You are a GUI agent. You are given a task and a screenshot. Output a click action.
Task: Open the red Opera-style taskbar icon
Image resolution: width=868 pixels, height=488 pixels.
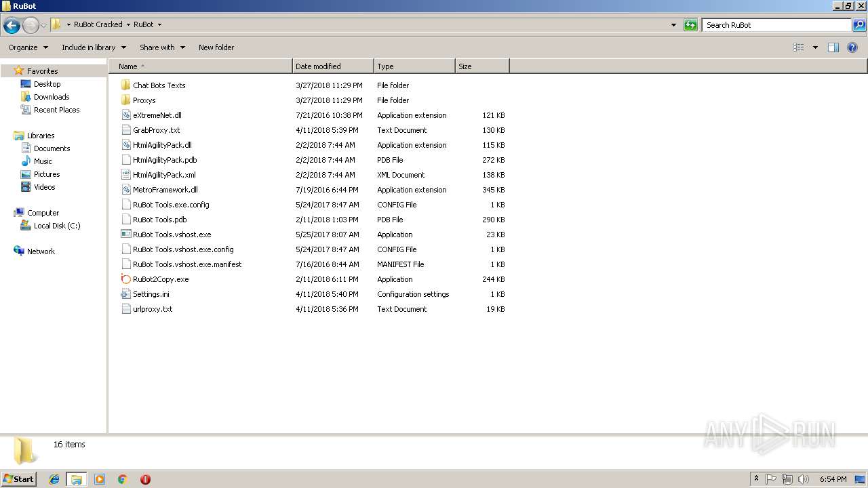tap(145, 479)
